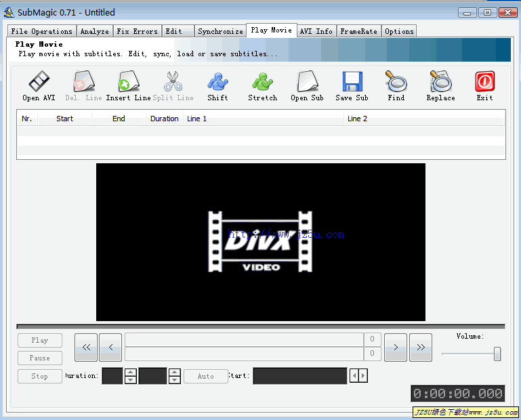
Task: Increase the second Duration spinner value
Action: [x=175, y=372]
